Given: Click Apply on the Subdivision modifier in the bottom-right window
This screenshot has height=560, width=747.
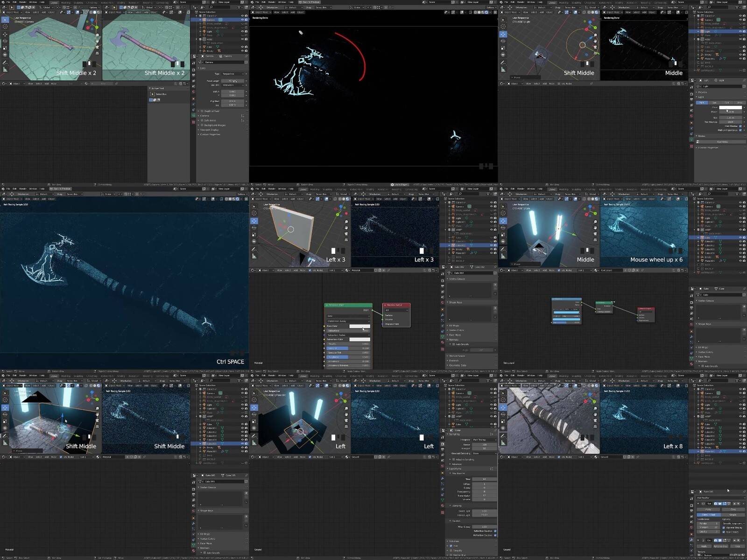Looking at the screenshot, I should click(708, 509).
